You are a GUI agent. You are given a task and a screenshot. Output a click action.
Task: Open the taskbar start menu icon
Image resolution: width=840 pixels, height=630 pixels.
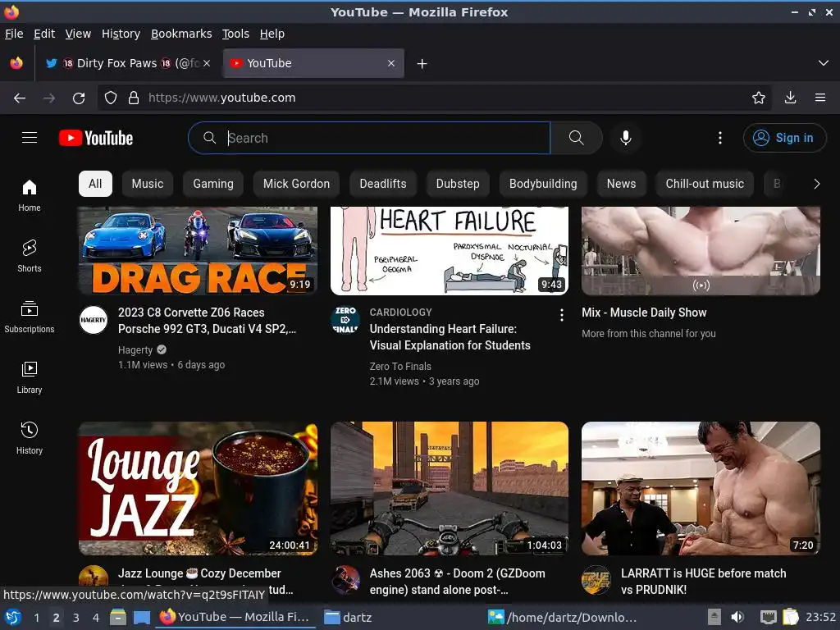[x=13, y=618]
